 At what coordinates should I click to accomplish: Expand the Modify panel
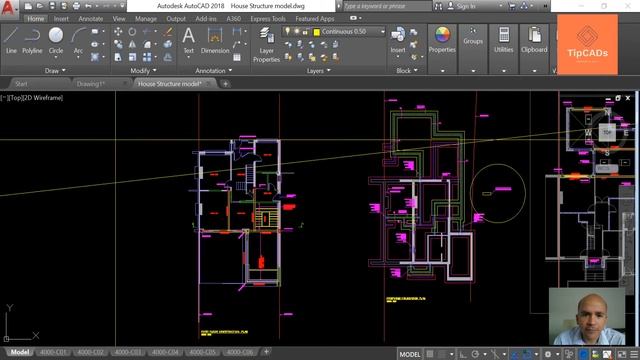tap(143, 71)
